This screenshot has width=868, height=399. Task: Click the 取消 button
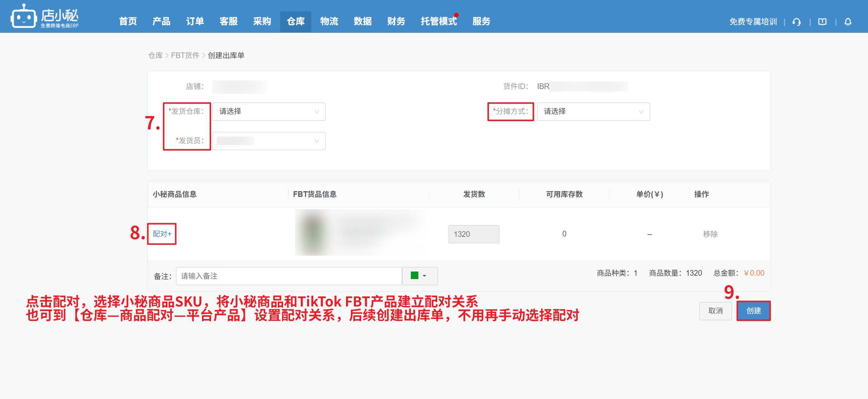pos(715,311)
